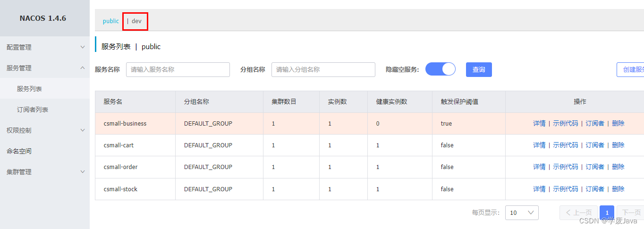Click the csmall-business service name

click(x=125, y=123)
